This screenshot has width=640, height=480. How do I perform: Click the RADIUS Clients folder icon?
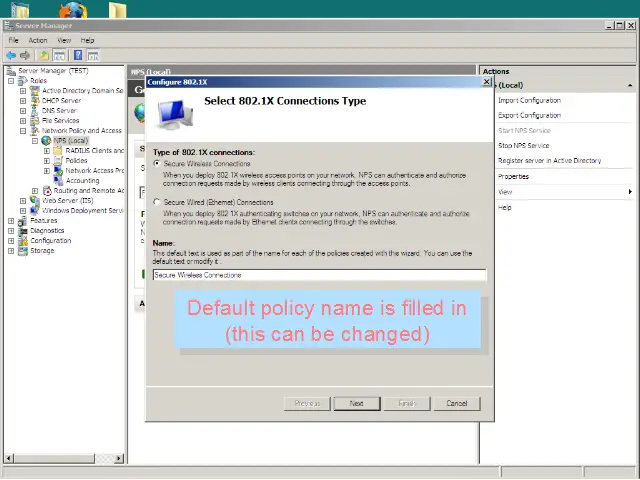[x=58, y=151]
